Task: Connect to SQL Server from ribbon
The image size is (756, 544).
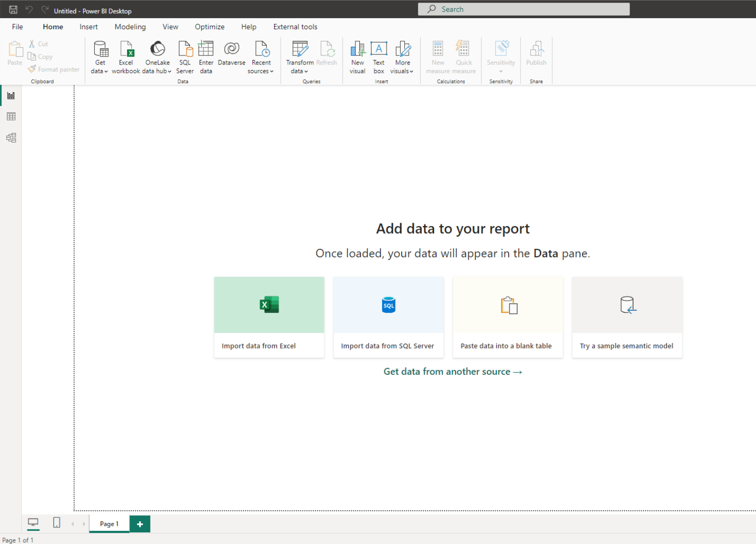Action: 185,57
